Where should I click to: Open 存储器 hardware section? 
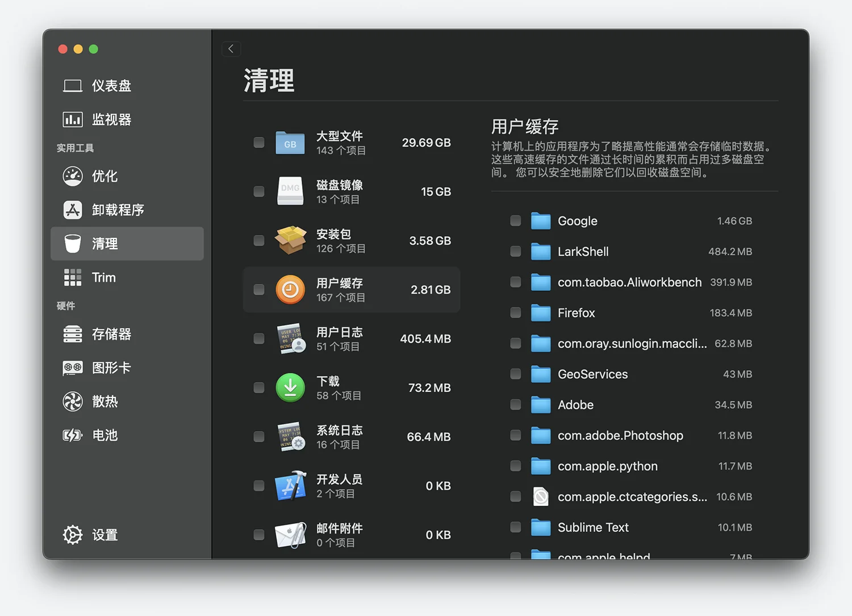click(127, 334)
